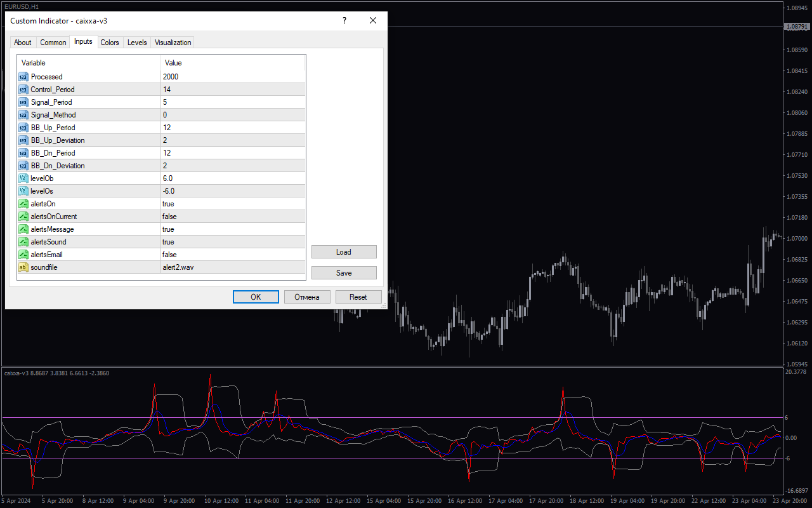Switch to the About tab
This screenshot has height=508, width=812.
point(23,43)
